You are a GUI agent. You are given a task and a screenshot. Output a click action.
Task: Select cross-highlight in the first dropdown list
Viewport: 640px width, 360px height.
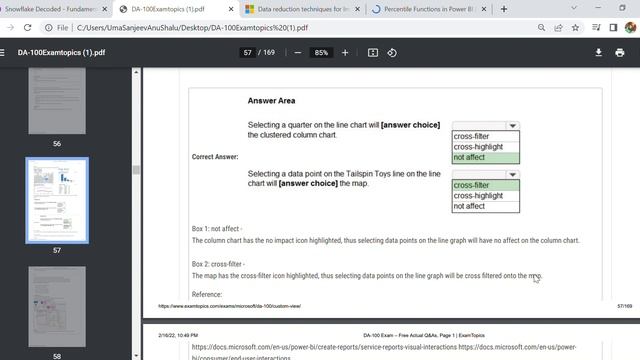tap(485, 147)
